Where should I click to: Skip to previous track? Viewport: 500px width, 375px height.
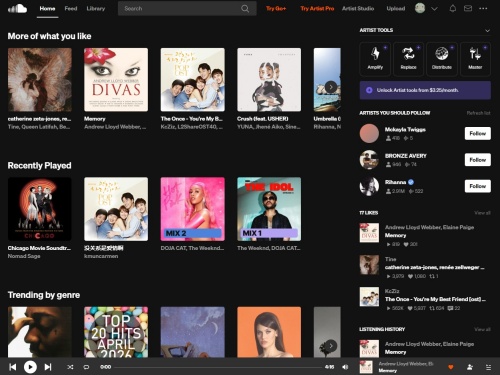[13, 367]
